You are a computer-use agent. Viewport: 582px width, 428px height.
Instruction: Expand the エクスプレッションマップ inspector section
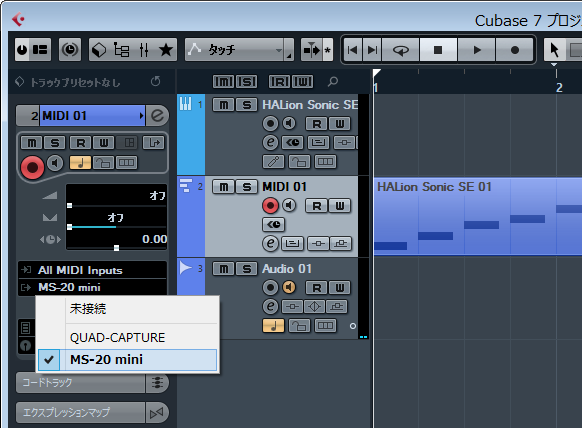click(81, 412)
